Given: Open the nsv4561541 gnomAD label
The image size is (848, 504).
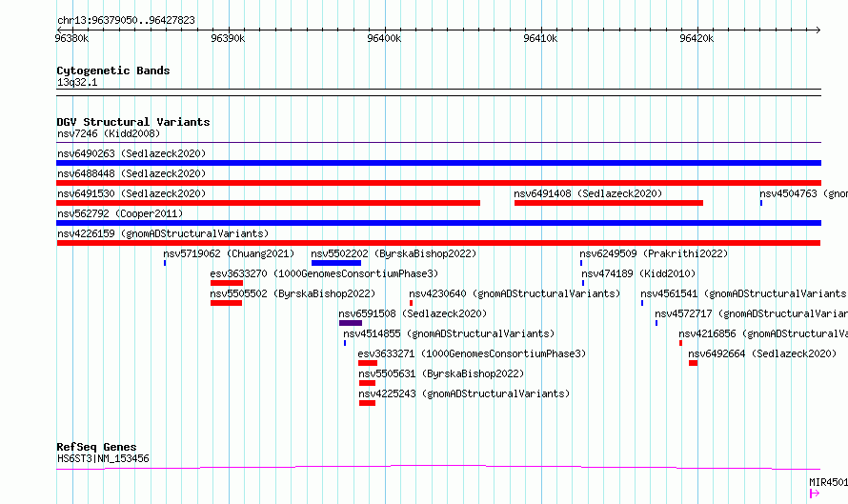Looking at the screenshot, I should [744, 293].
